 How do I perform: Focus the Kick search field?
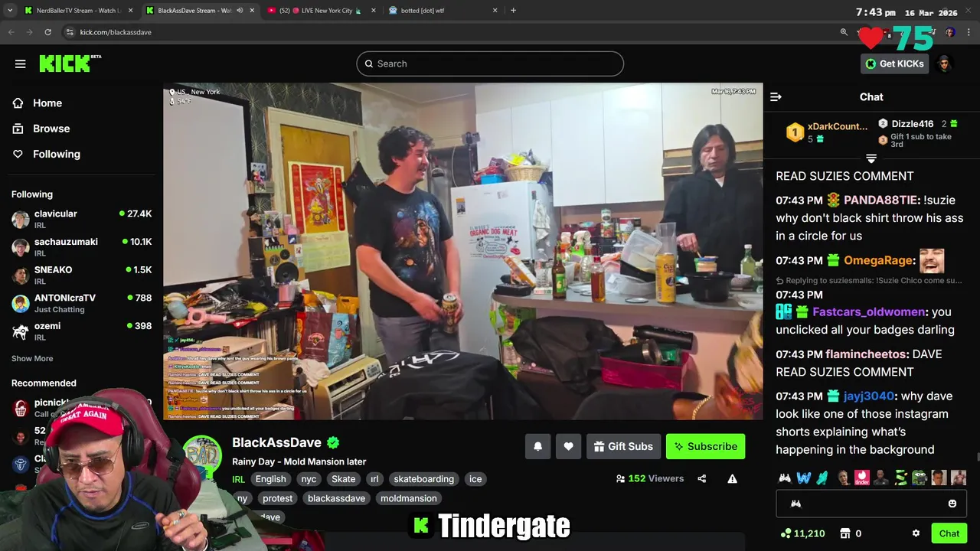coord(490,64)
